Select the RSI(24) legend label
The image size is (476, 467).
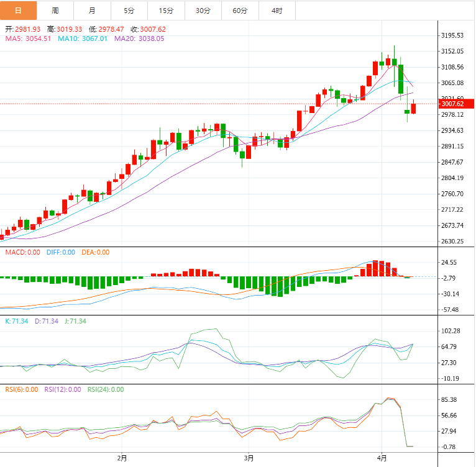click(x=107, y=390)
